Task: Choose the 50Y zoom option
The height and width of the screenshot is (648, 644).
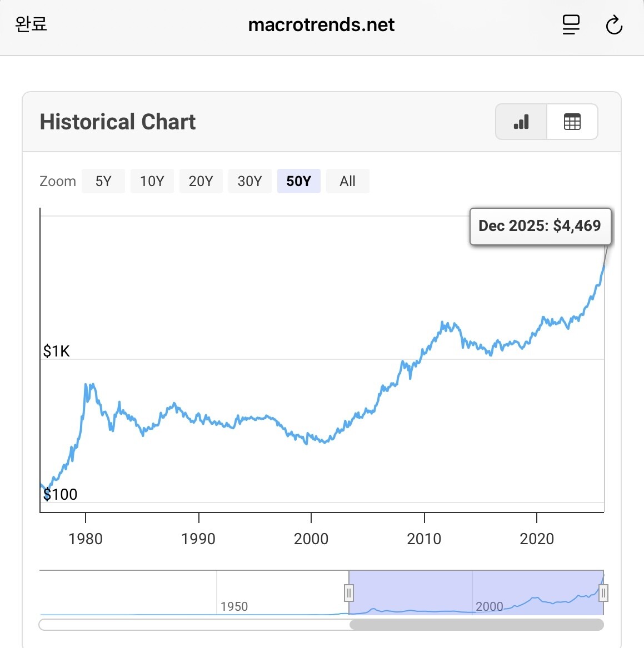Action: pyautogui.click(x=298, y=181)
